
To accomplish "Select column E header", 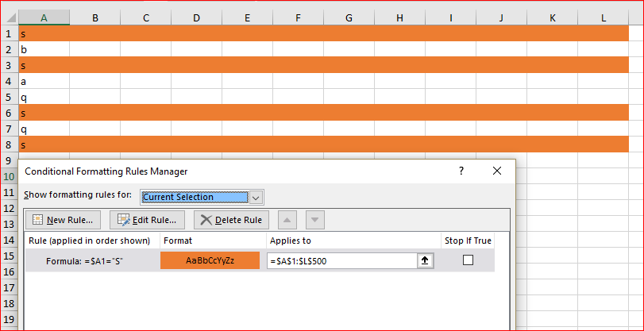I will pos(247,17).
